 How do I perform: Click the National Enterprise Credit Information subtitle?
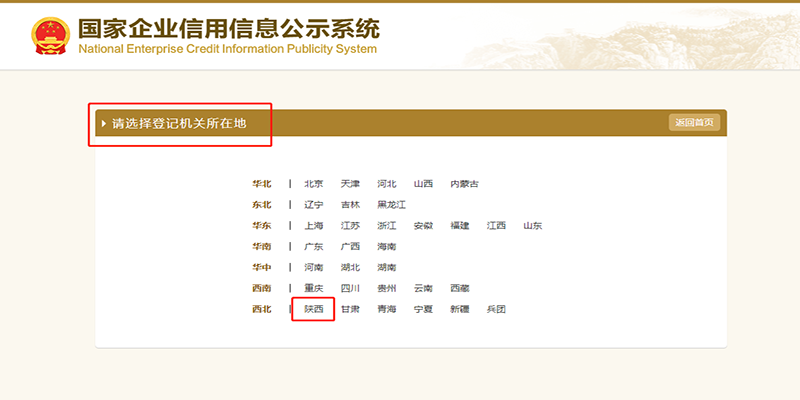tap(228, 49)
